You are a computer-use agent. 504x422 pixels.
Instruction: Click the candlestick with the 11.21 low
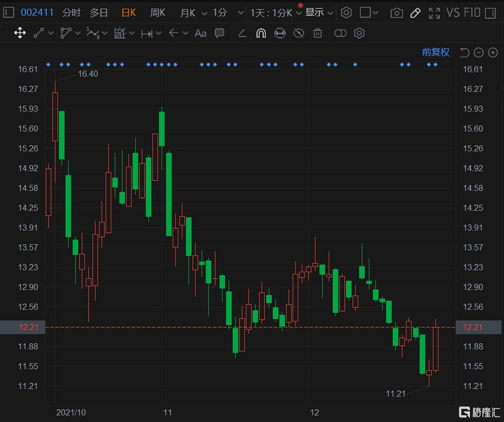[429, 373]
